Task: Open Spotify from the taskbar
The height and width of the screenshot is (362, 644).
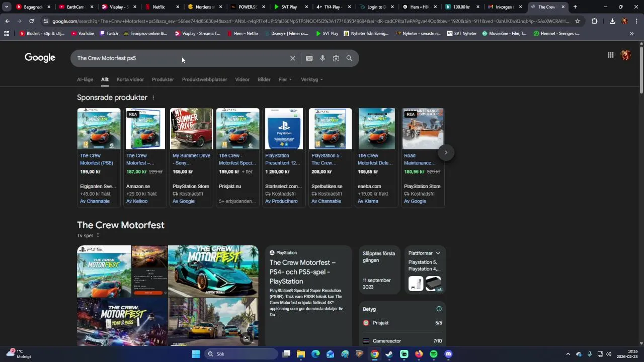Action: [434, 354]
